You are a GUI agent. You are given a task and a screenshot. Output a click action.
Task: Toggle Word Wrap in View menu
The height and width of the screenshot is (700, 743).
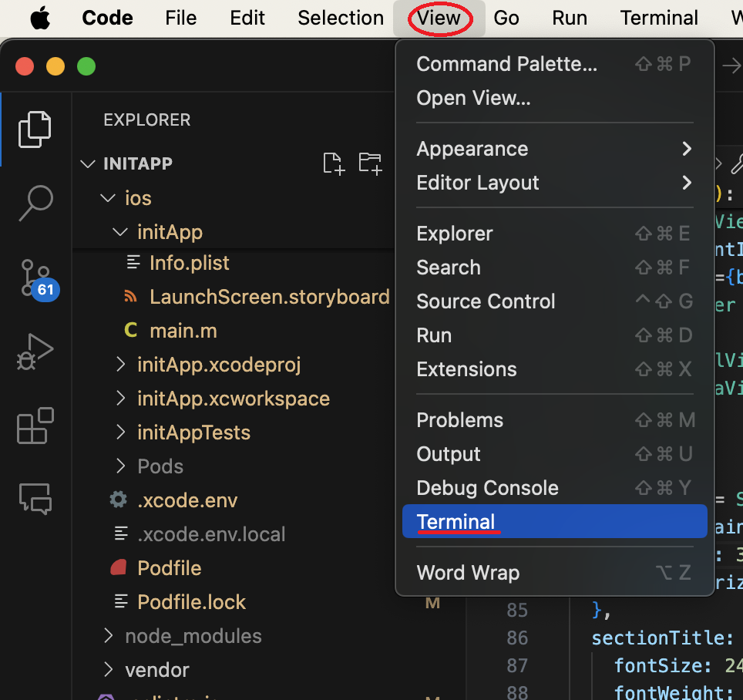click(x=554, y=573)
